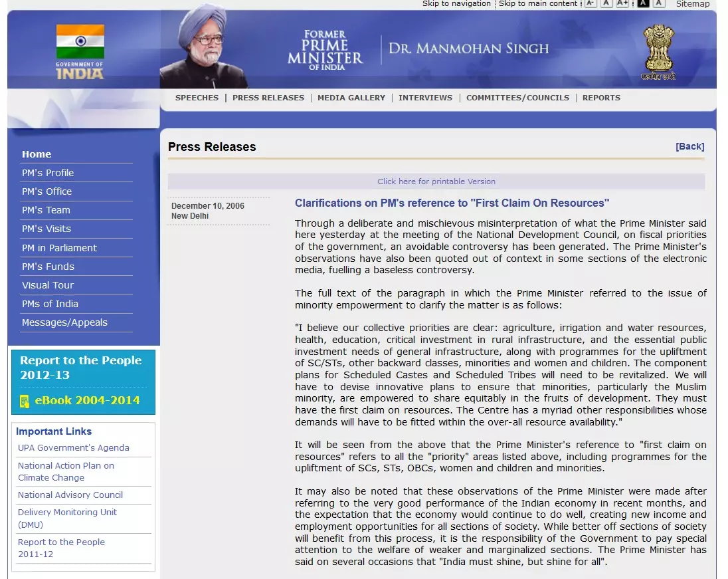This screenshot has height=579, width=728.
Task: Open PM's Funds page
Action: click(x=48, y=267)
